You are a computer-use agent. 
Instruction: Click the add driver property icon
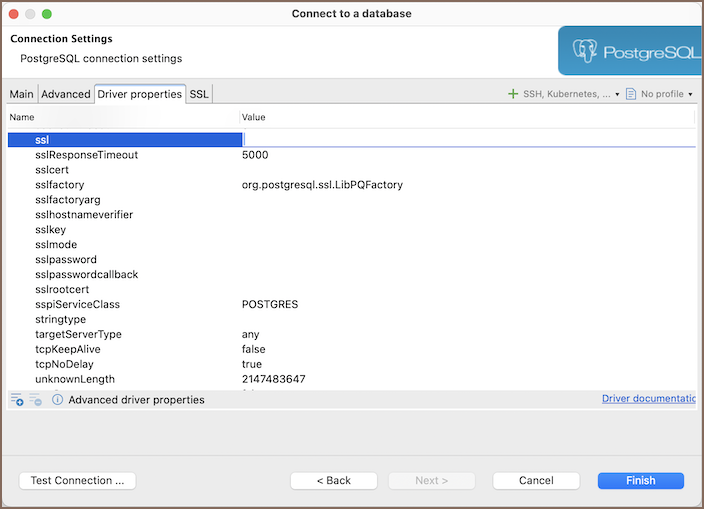[x=17, y=400]
